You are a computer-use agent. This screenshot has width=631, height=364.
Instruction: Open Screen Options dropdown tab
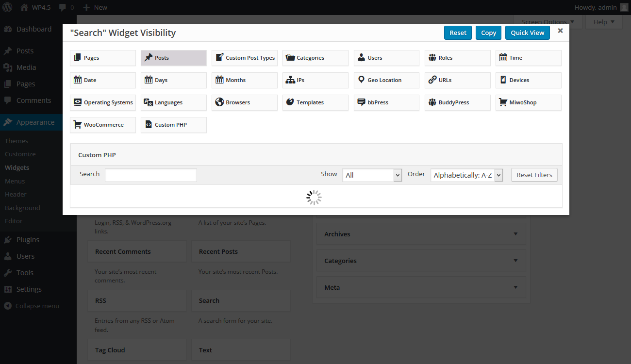pyautogui.click(x=548, y=22)
